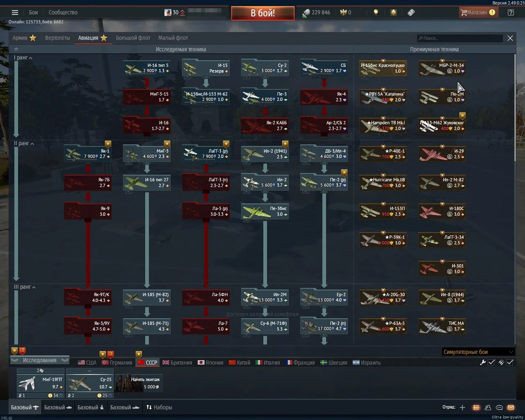
Task: Switch to the Большой флот tab
Action: coord(133,38)
